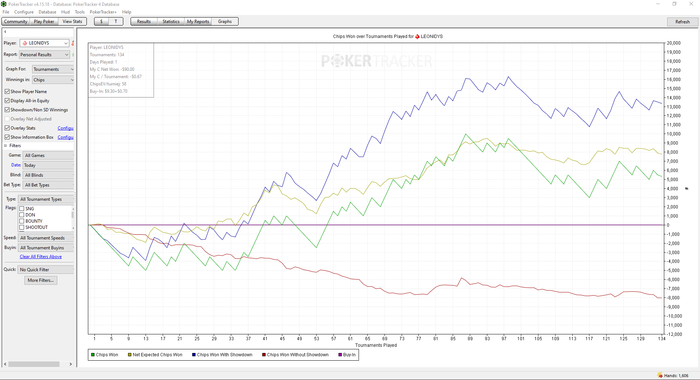This screenshot has width=700, height=380.
Task: Open the Graph For dropdown
Action: [x=53, y=69]
